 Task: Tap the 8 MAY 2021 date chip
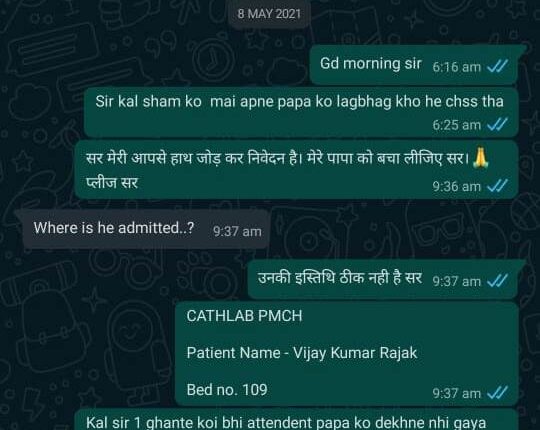[x=269, y=14]
